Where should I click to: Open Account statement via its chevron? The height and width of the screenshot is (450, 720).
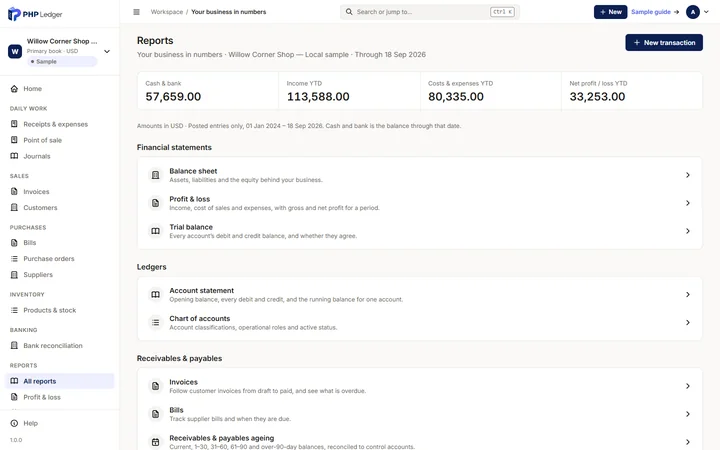point(688,295)
